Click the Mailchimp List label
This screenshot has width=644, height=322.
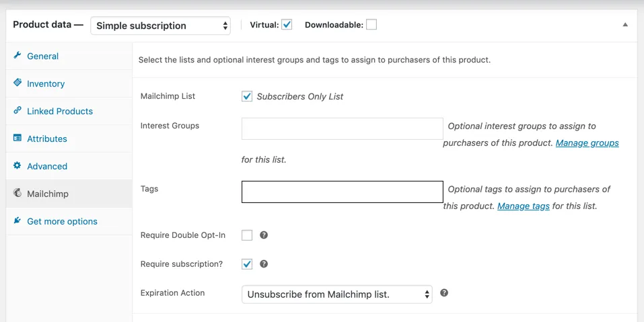(168, 96)
